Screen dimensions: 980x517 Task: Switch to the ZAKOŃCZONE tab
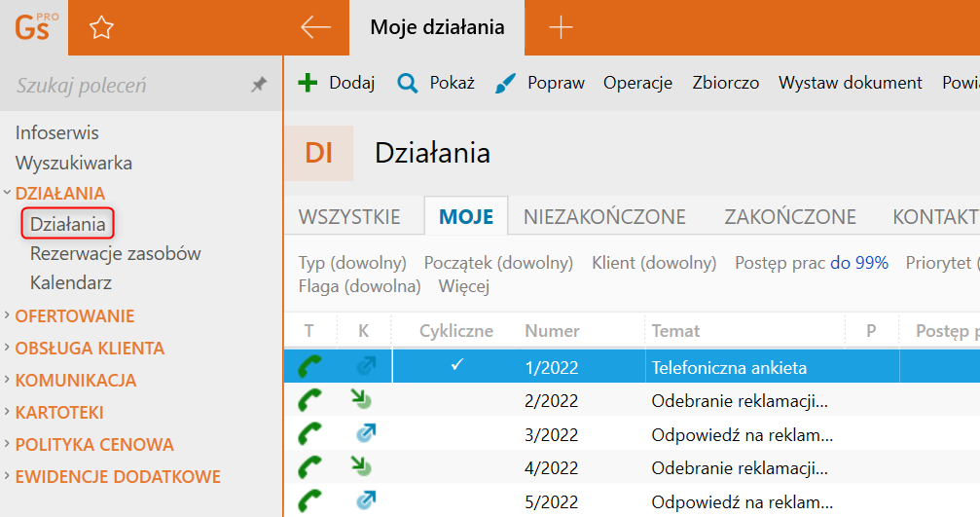point(790,217)
